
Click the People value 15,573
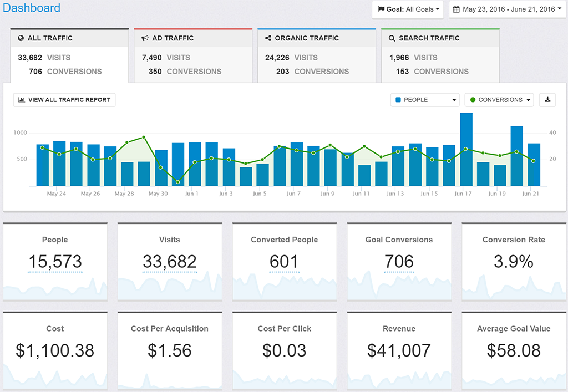click(x=55, y=262)
